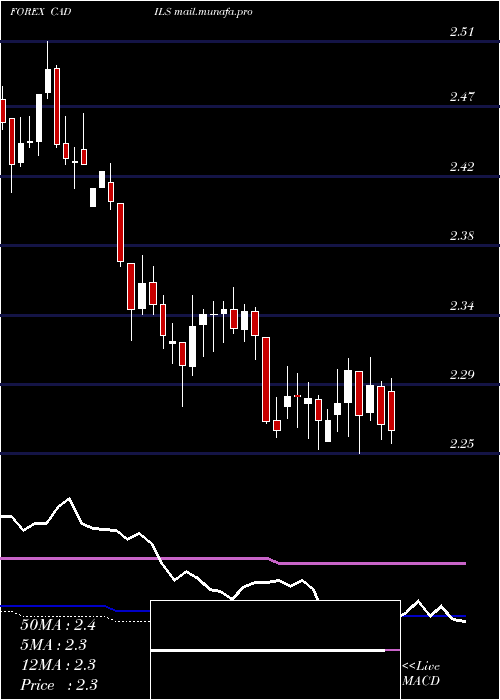500x700 pixels.
Task: Click the last red candlestick on the chart
Action: coord(392,411)
